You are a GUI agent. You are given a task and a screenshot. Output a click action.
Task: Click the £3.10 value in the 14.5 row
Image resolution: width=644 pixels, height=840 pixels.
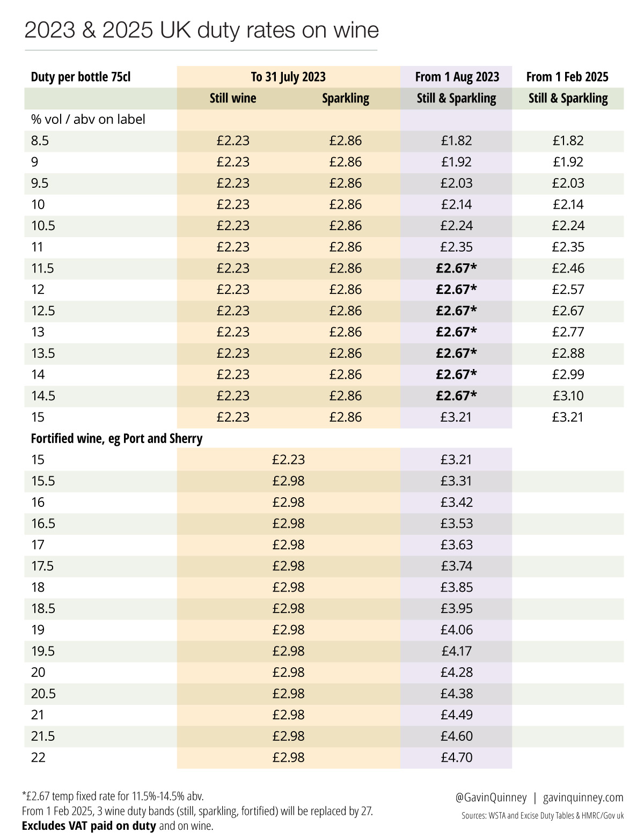(x=568, y=396)
